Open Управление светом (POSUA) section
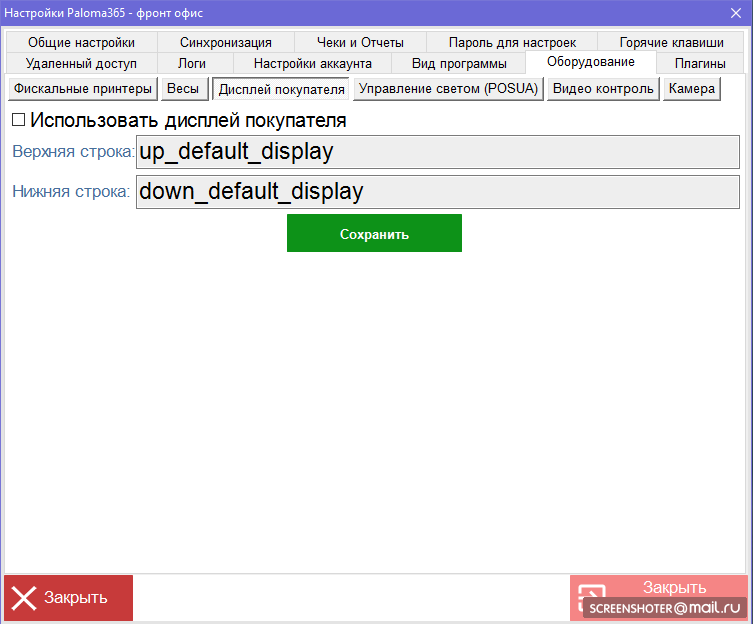The image size is (753, 624). coord(448,89)
